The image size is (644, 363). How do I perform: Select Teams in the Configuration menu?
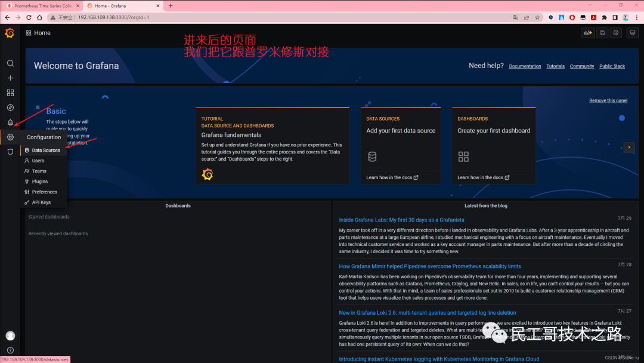pos(44,171)
